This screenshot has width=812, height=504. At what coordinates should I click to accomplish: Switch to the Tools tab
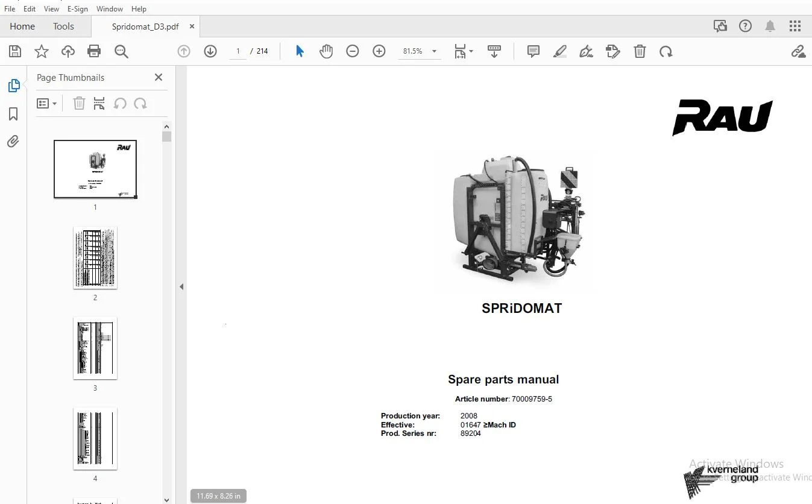[63, 27]
